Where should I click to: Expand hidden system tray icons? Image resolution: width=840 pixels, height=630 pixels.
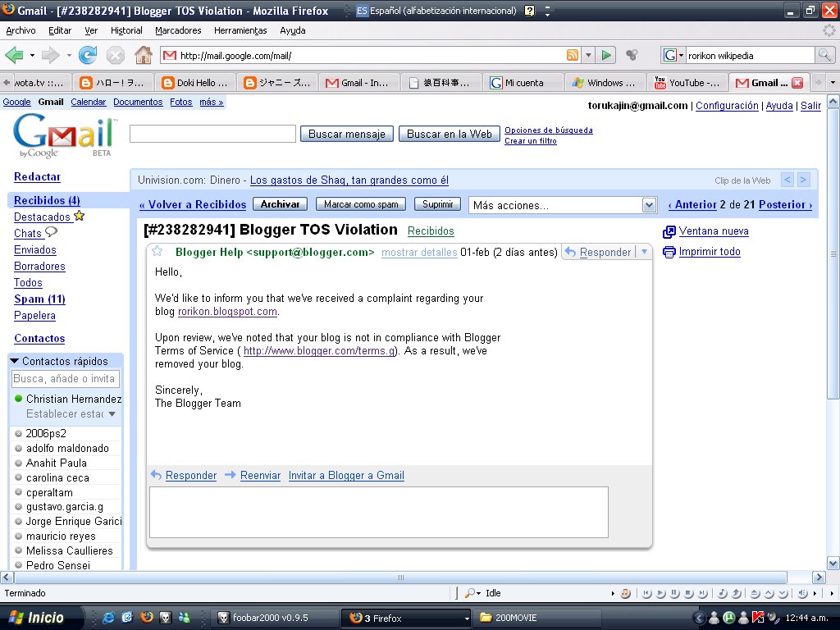(699, 619)
